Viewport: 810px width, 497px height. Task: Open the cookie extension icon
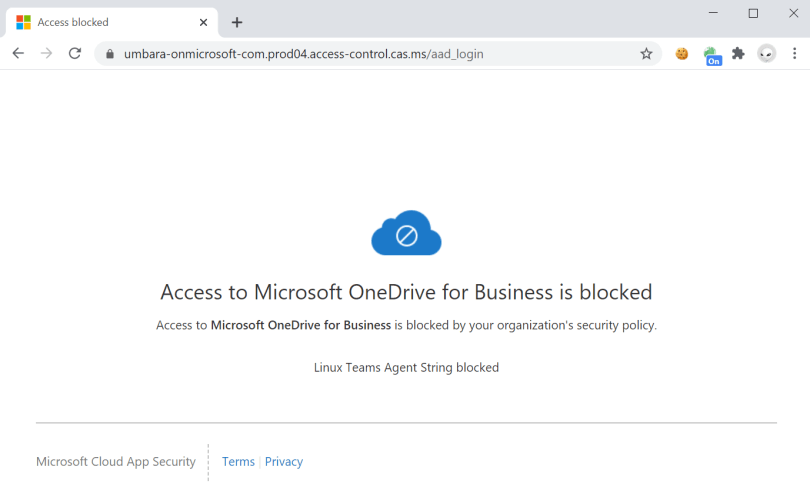[x=682, y=54]
